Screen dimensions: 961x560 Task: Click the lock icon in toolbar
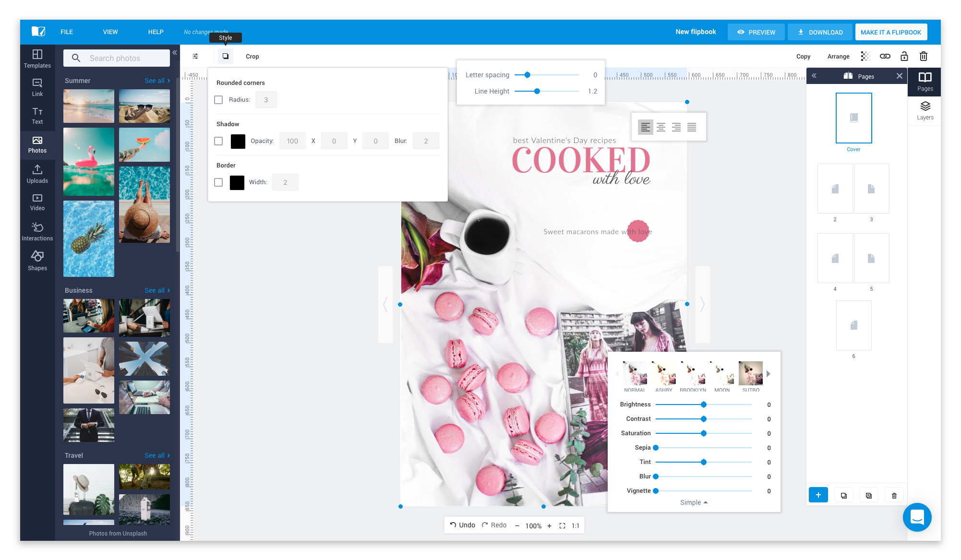[x=904, y=56]
